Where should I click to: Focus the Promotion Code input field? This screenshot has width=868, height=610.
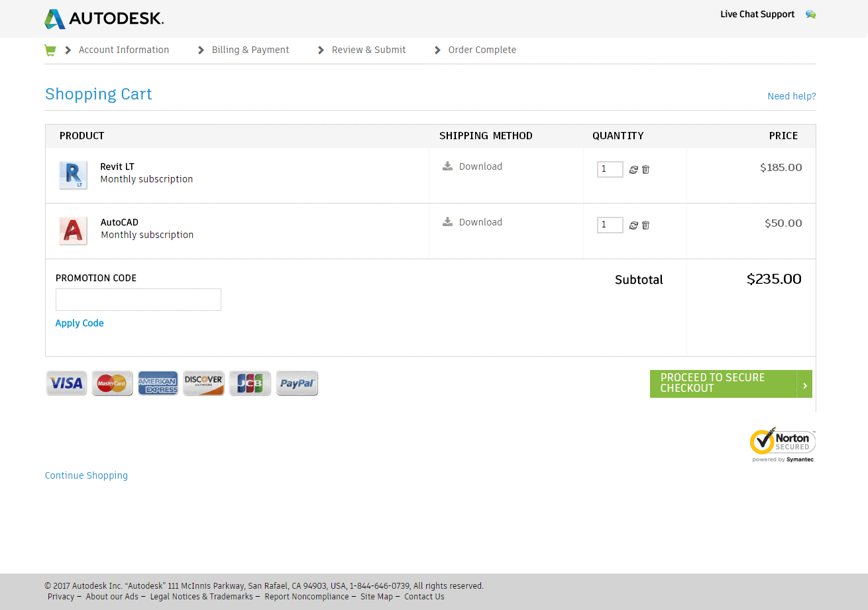(x=138, y=300)
